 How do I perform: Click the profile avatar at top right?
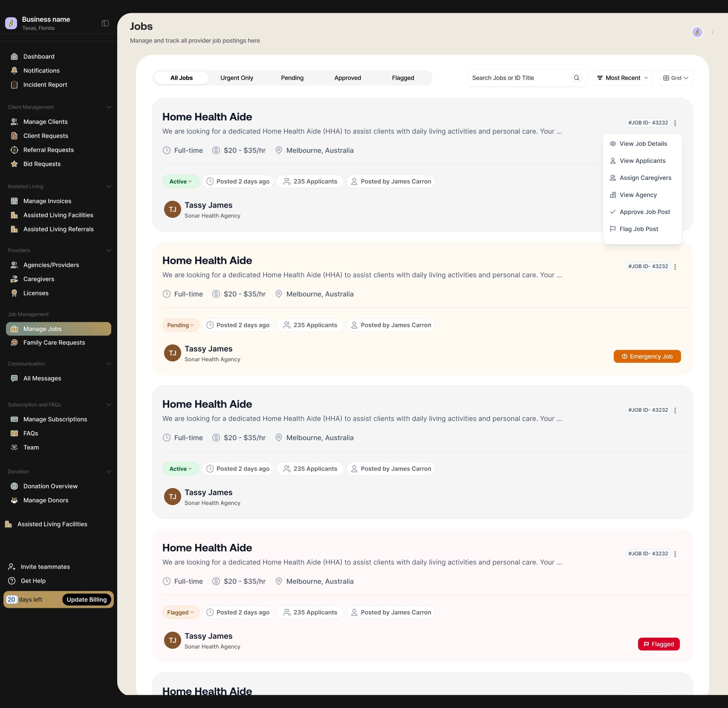pyautogui.click(x=697, y=32)
